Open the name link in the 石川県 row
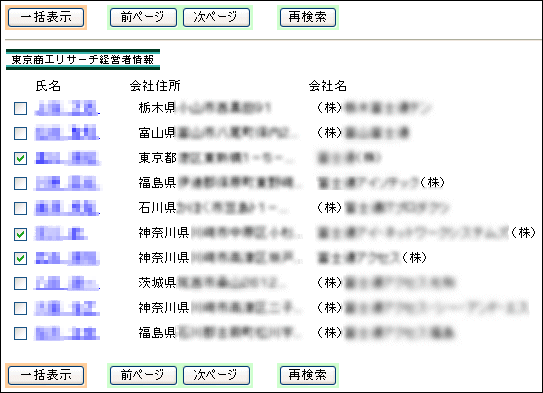This screenshot has height=393, width=543. tap(67, 208)
